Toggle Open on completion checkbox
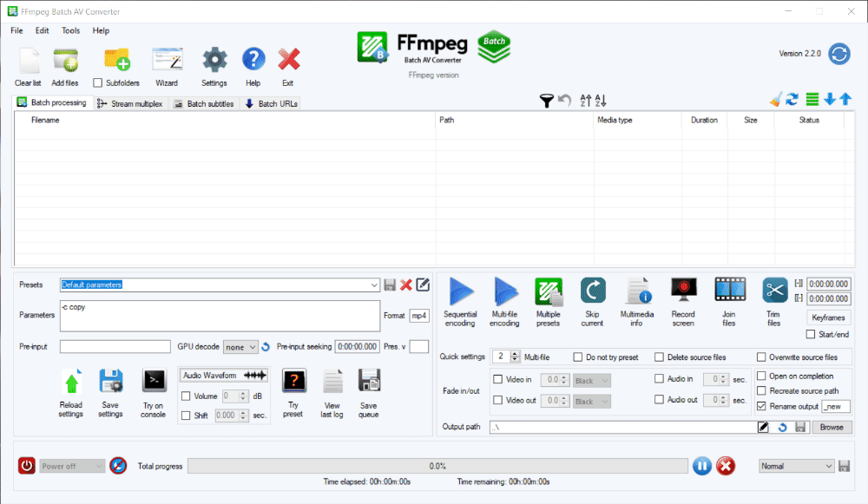The image size is (868, 504). [x=762, y=376]
